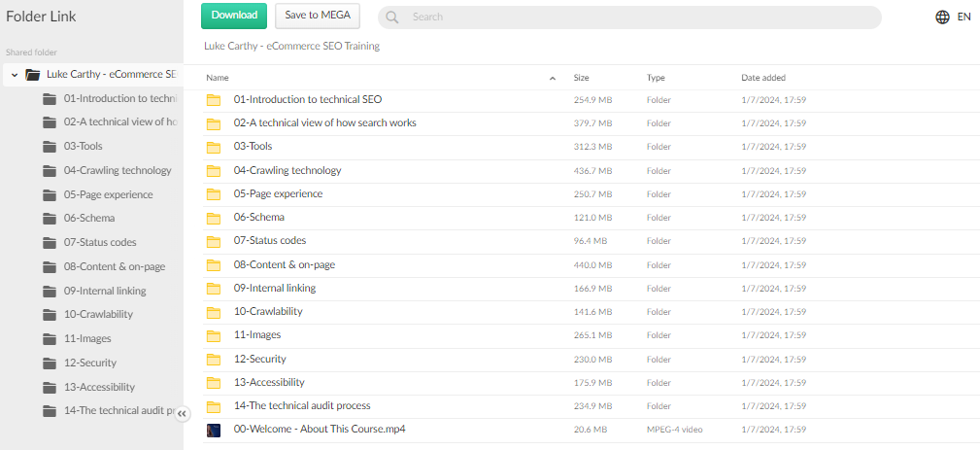The height and width of the screenshot is (450, 980).
Task: Click the breadcrumb Luke Carthy - eCommerce SEO Training
Action: (x=292, y=46)
